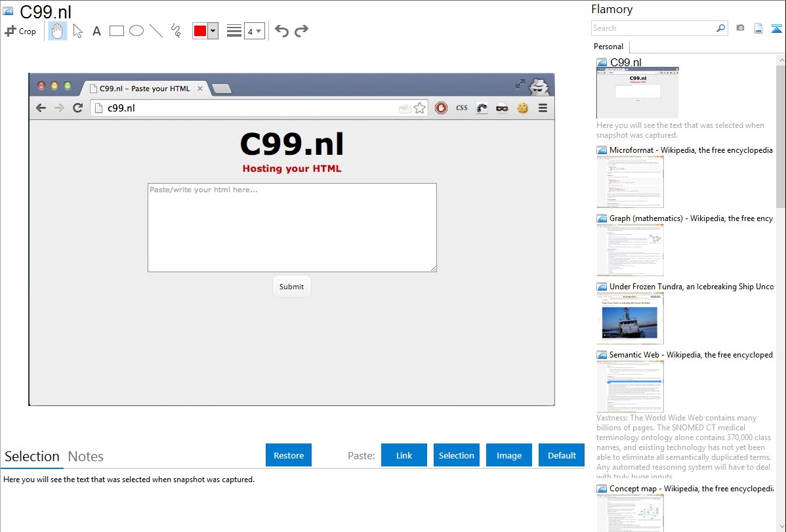The height and width of the screenshot is (532, 786).
Task: Click the red color swatch
Action: point(200,31)
